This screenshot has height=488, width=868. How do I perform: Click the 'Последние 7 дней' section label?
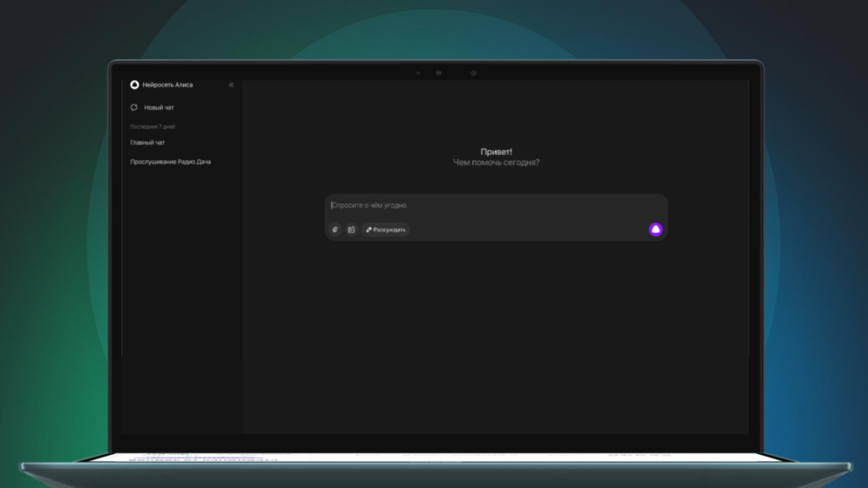pyautogui.click(x=153, y=126)
